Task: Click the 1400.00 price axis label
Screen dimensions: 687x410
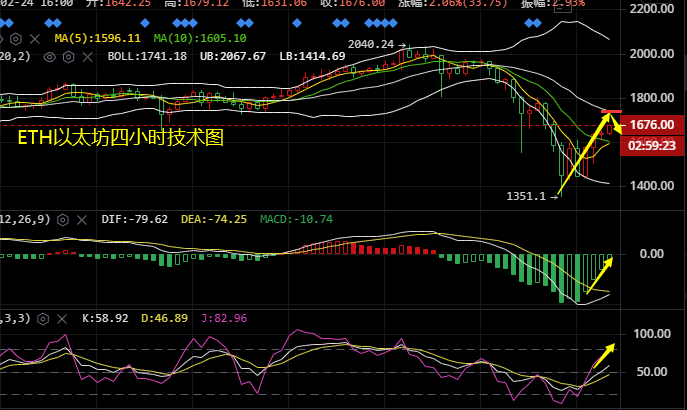Action: tap(652, 186)
